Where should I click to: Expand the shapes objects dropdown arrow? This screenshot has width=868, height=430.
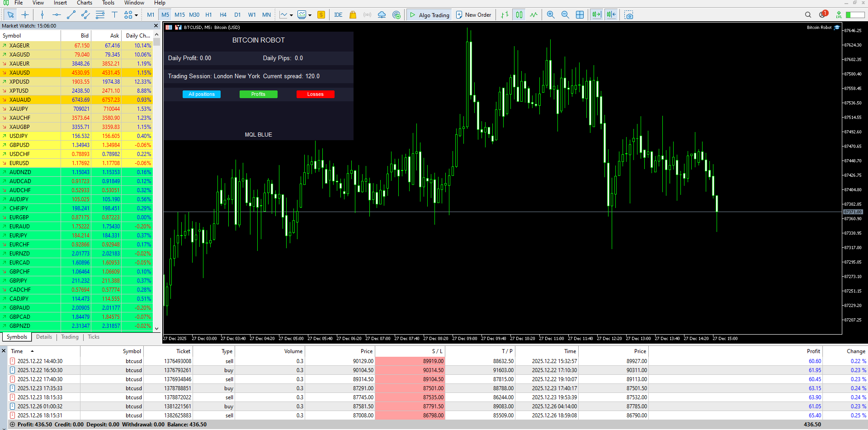pyautogui.click(x=136, y=15)
